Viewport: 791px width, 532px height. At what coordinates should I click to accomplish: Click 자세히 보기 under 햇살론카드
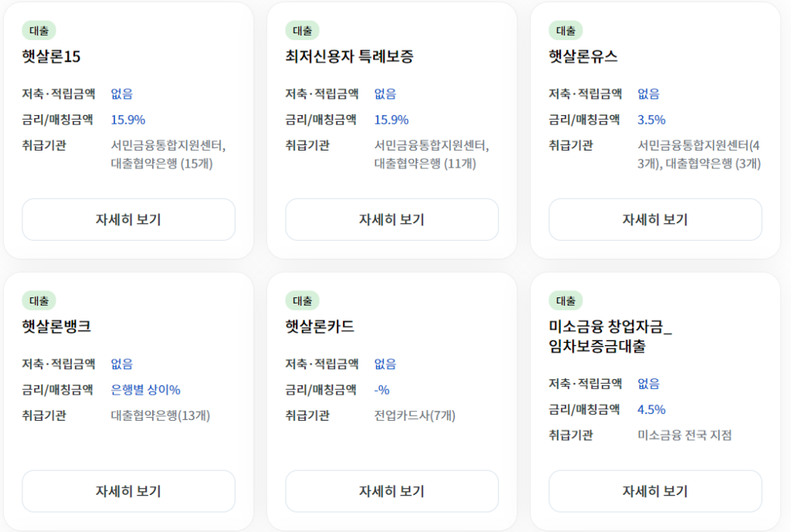point(392,491)
